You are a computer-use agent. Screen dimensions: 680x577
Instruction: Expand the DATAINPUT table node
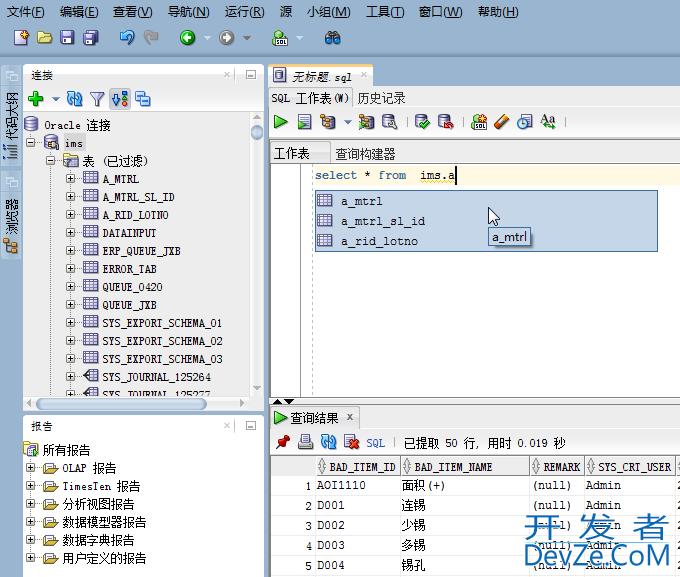click(x=70, y=233)
